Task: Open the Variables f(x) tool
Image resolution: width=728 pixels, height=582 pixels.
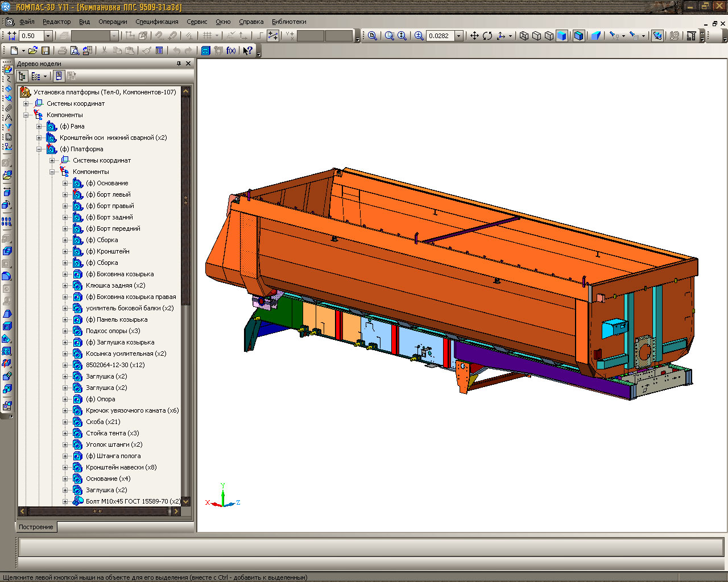Action: click(x=231, y=51)
